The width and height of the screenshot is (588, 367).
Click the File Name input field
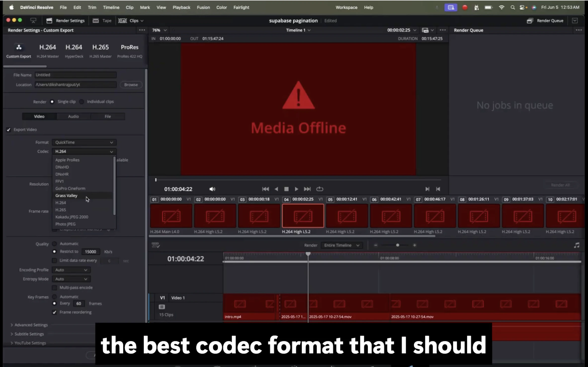coord(76,75)
